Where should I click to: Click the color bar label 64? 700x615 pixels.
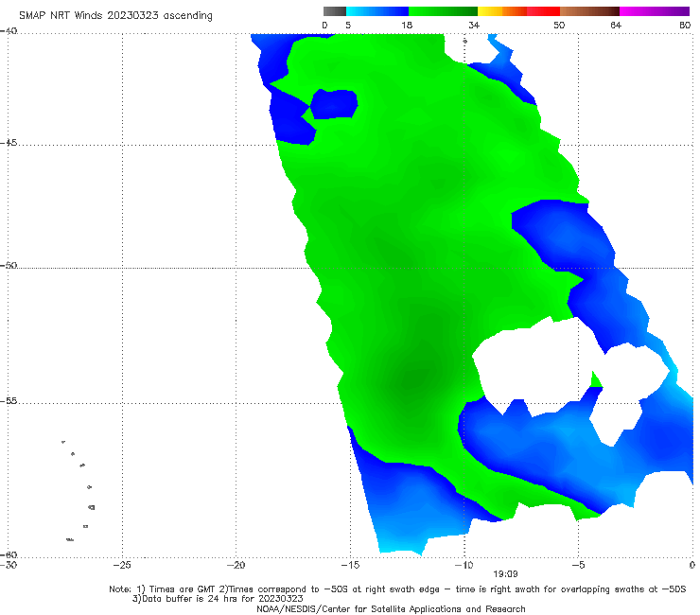tap(616, 25)
